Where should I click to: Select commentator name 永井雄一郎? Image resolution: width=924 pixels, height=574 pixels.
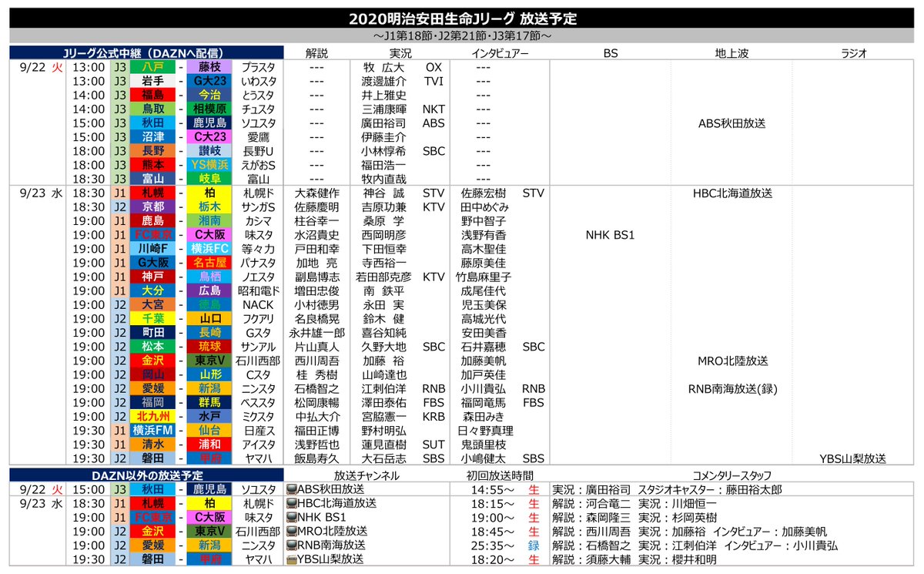coord(316,332)
